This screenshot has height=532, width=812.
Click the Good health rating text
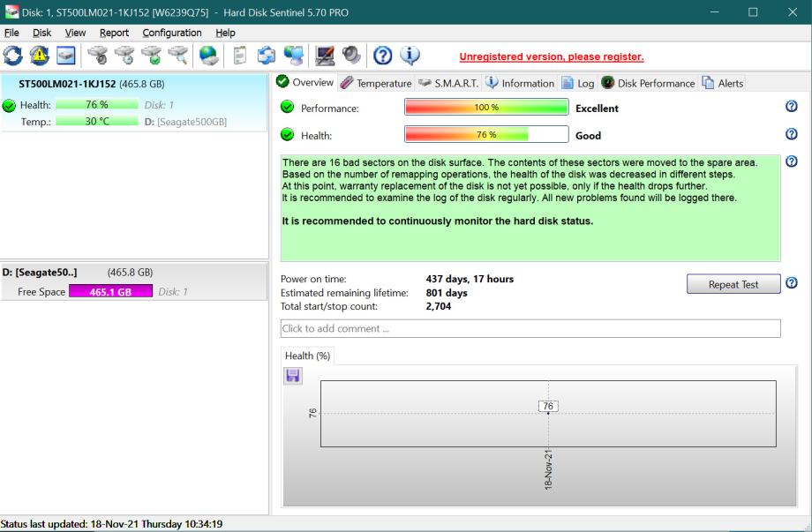tap(589, 136)
